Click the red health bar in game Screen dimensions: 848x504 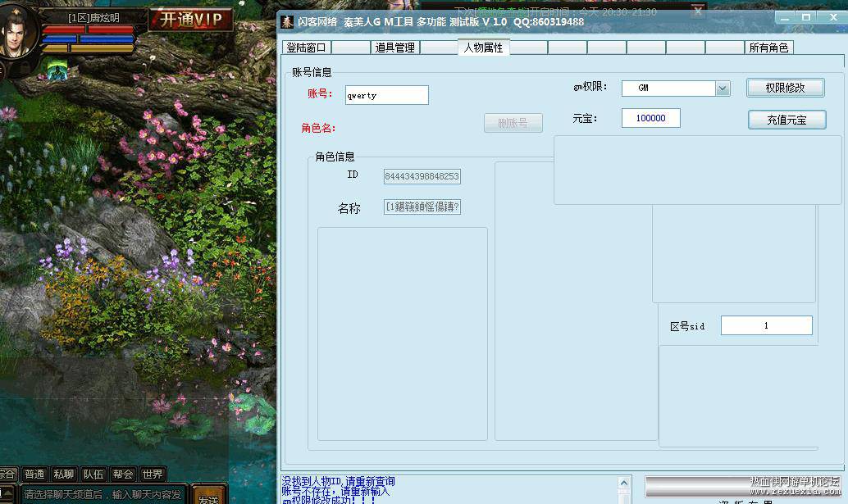coord(88,30)
